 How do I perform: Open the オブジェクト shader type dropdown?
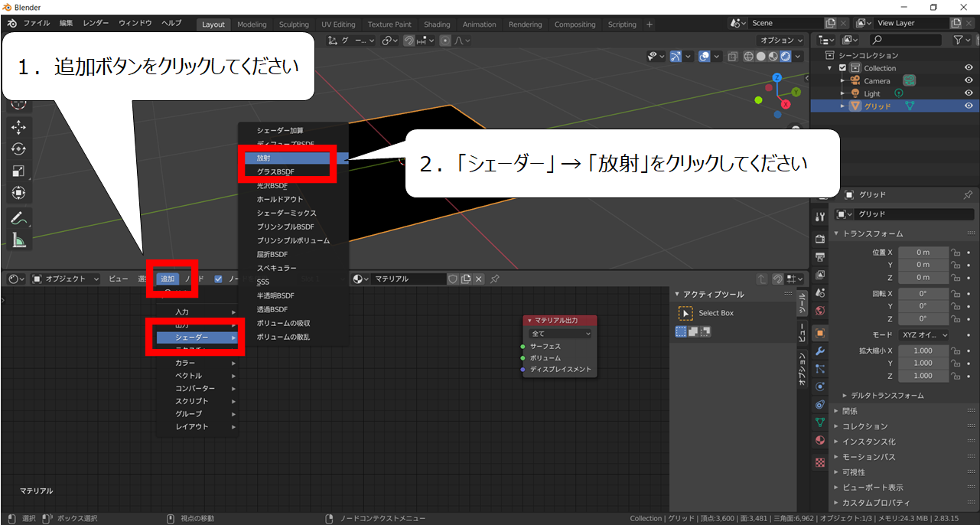pyautogui.click(x=65, y=279)
